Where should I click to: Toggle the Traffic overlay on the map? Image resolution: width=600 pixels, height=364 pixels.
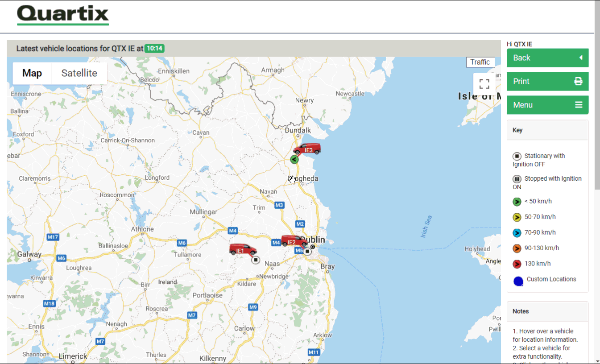point(480,62)
